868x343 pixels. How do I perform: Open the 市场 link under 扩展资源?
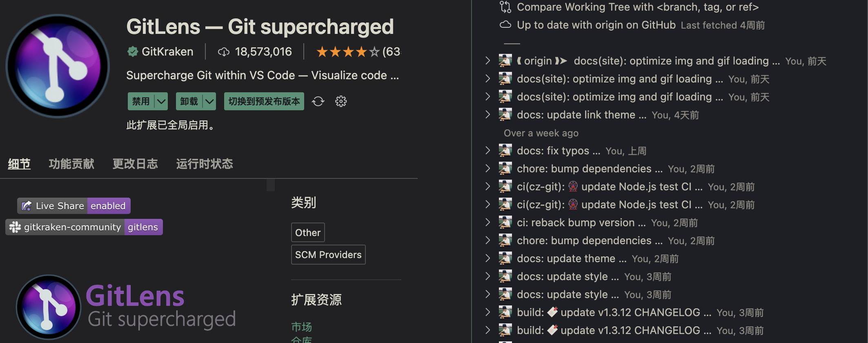301,327
